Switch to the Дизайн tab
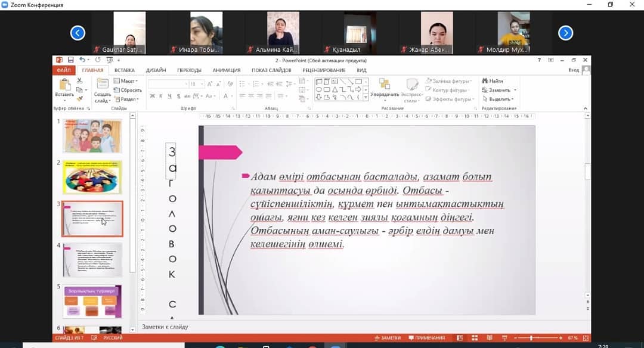This screenshot has width=644, height=348. pos(156,70)
